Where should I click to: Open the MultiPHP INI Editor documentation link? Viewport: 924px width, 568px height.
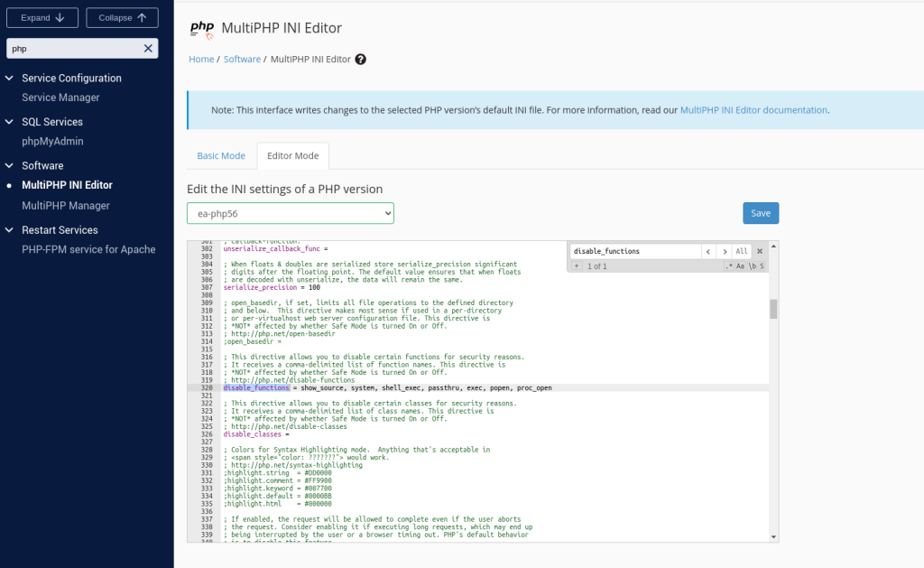(753, 110)
